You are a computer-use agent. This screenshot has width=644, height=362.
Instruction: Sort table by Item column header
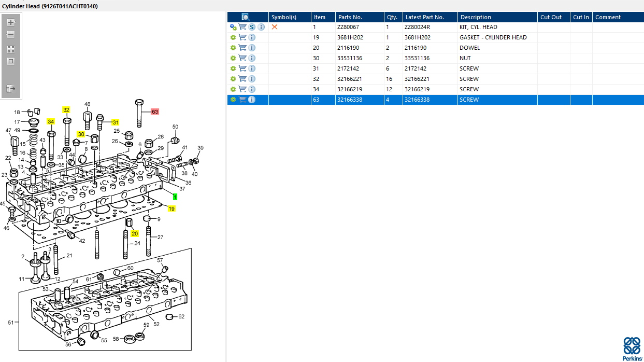coord(323,17)
